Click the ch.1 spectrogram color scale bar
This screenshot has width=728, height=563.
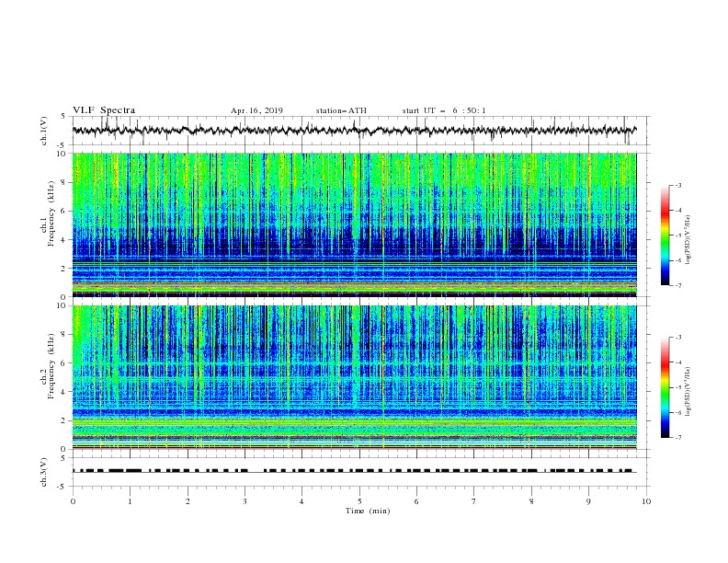tap(665, 236)
